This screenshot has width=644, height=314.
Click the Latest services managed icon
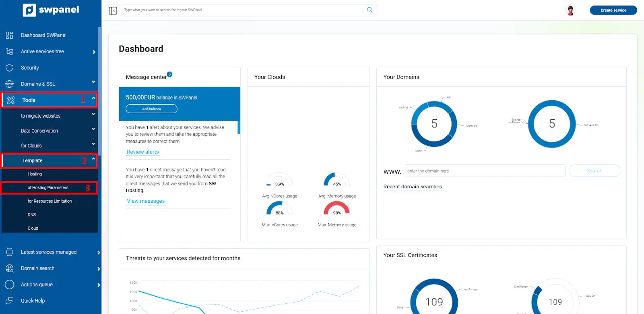coord(10,252)
